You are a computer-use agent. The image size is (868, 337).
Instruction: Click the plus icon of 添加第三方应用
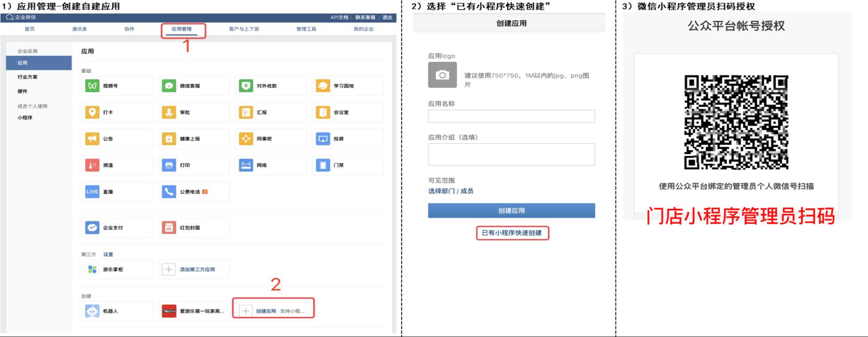click(x=169, y=269)
